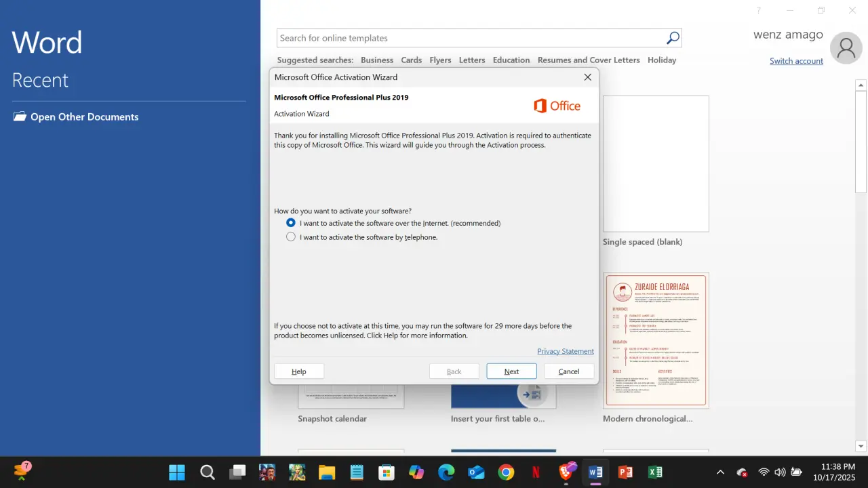Launch PowerPoint from the taskbar
The image size is (868, 488).
click(x=625, y=472)
